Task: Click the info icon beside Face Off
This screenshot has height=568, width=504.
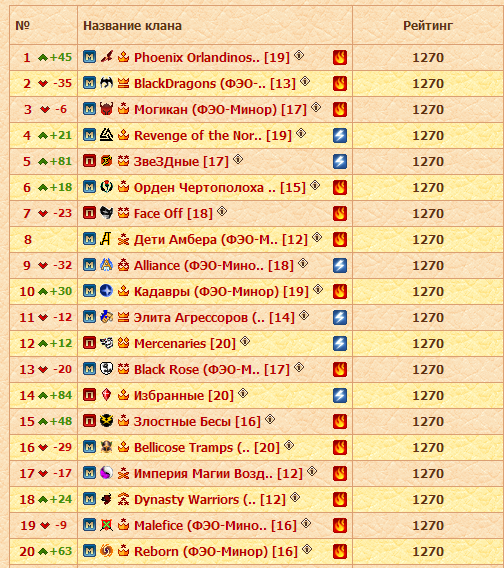Action: coord(222,211)
